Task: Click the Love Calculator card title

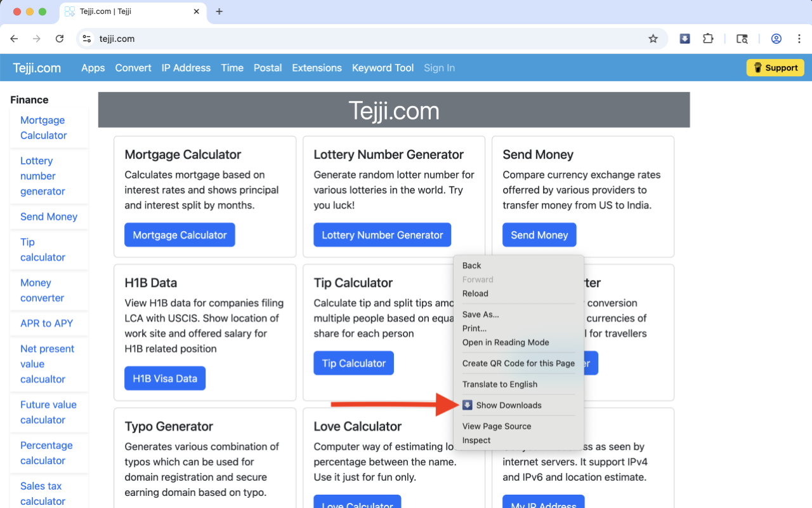Action: point(358,426)
